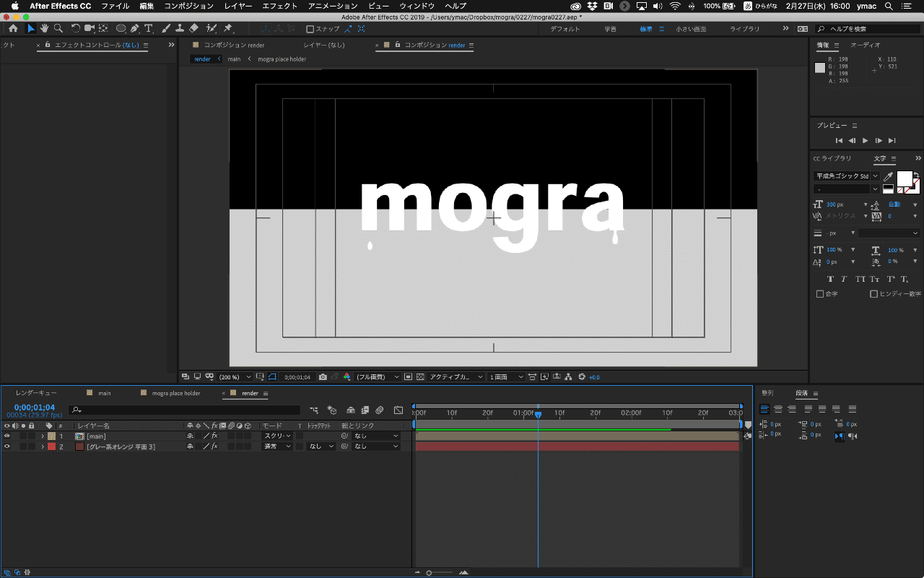
Task: Enable the 合字 ligatures checkbox
Action: pos(820,294)
